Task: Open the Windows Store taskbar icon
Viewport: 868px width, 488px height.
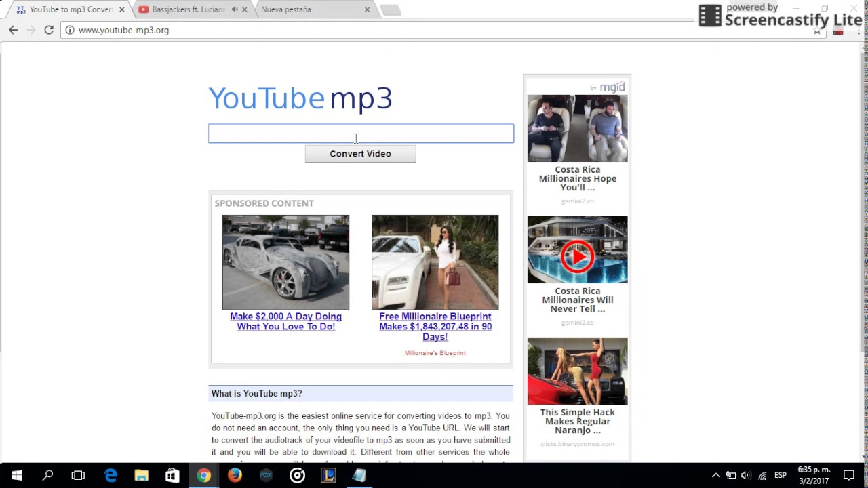Action: [x=172, y=476]
